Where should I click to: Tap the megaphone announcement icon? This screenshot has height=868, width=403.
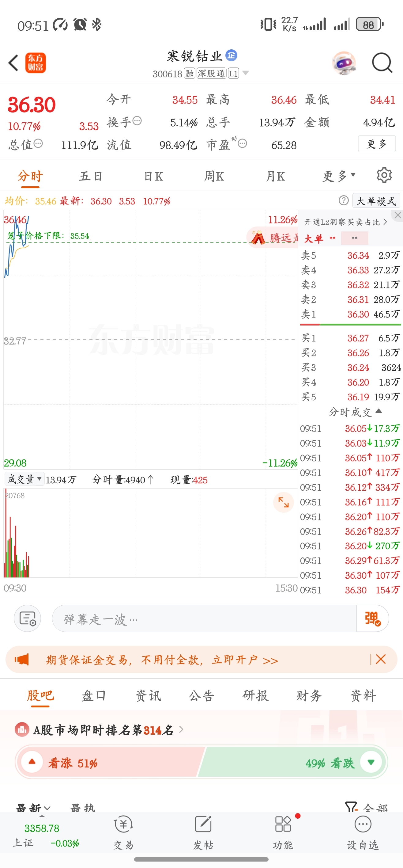(21, 659)
